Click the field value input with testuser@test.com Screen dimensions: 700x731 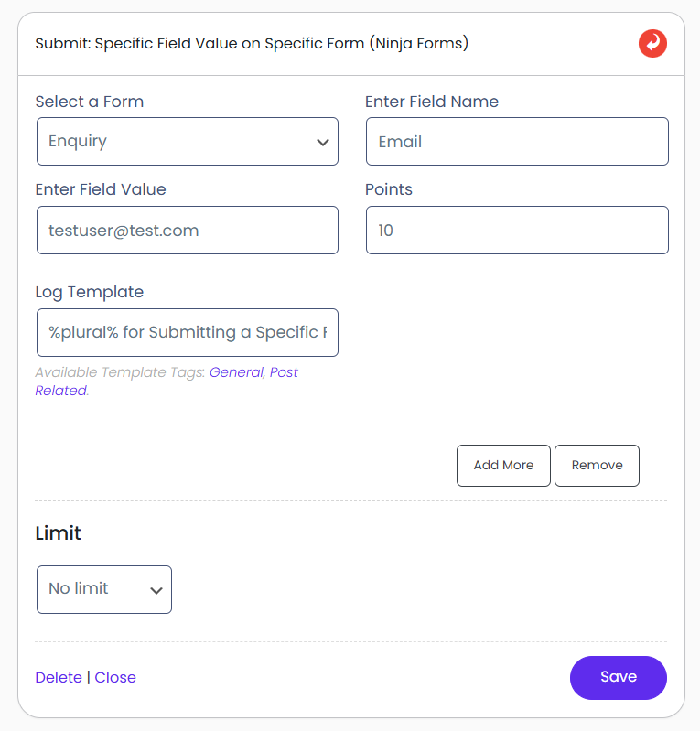(x=188, y=231)
